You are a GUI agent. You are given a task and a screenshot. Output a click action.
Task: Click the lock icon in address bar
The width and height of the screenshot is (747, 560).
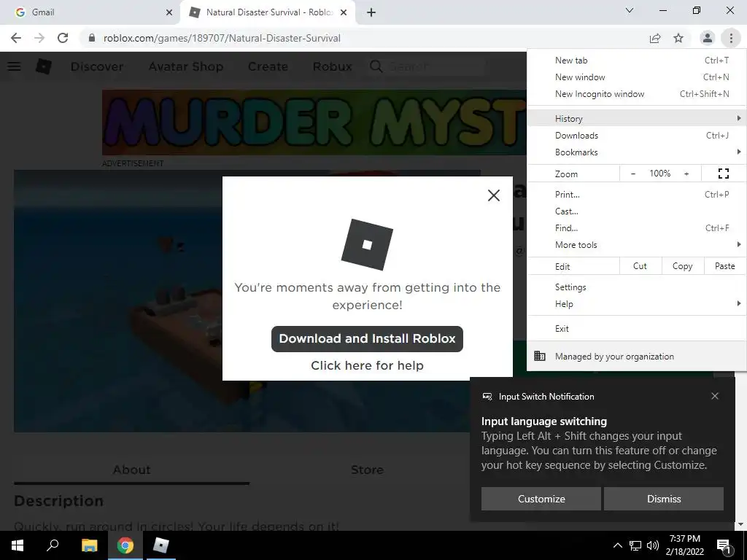coord(91,38)
